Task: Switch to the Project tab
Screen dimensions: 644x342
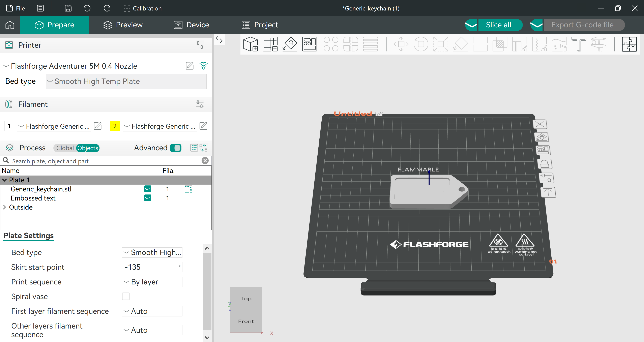Action: tap(260, 25)
